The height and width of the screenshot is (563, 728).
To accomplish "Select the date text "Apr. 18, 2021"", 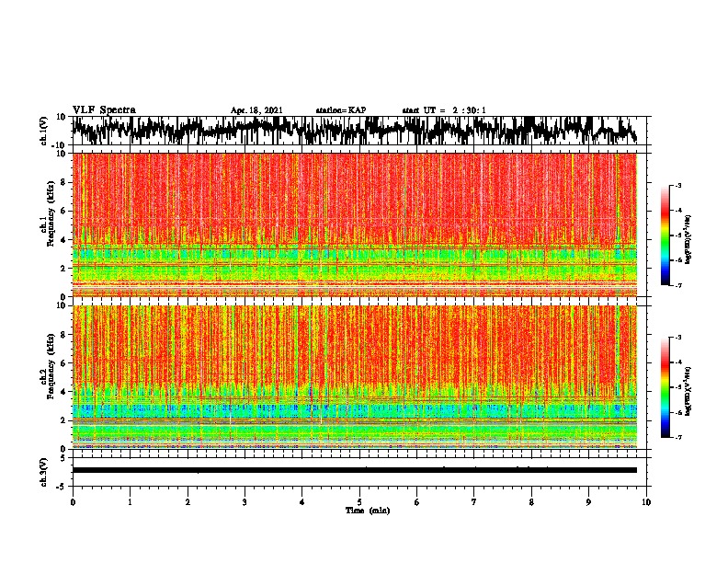I will click(x=256, y=110).
